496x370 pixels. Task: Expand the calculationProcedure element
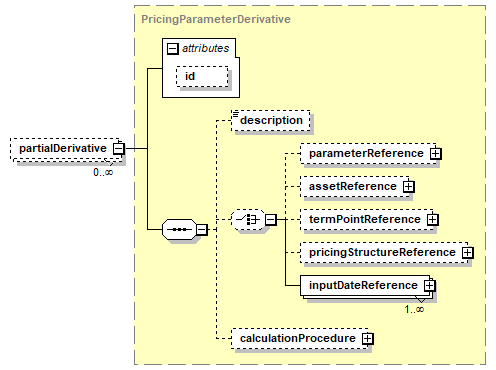coord(367,339)
